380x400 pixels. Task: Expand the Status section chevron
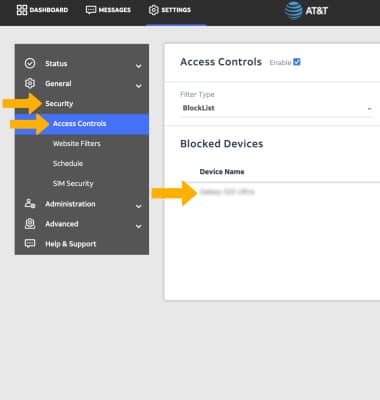138,66
